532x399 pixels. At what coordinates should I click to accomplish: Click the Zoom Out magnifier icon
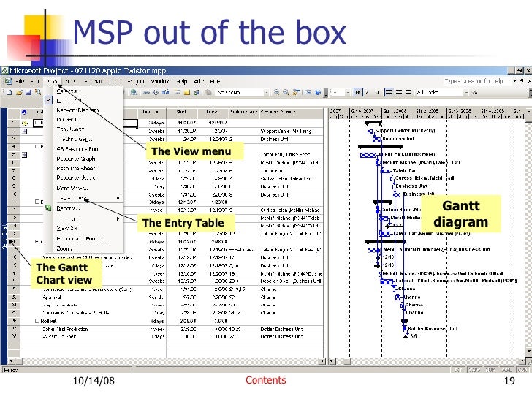point(286,92)
